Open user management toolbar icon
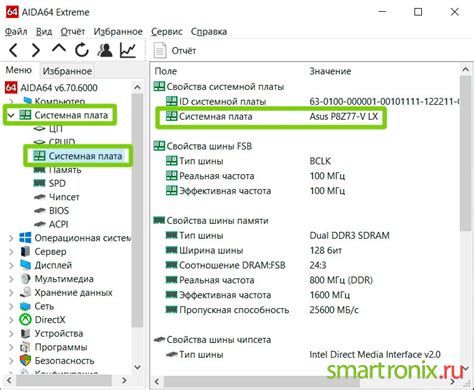The image size is (474, 390). (105, 50)
